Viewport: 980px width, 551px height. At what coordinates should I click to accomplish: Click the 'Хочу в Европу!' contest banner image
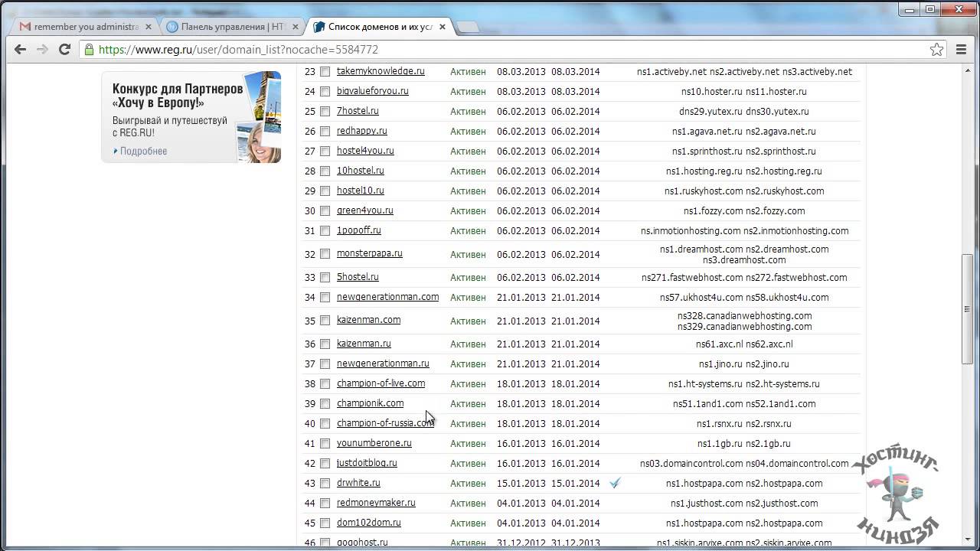coord(191,116)
